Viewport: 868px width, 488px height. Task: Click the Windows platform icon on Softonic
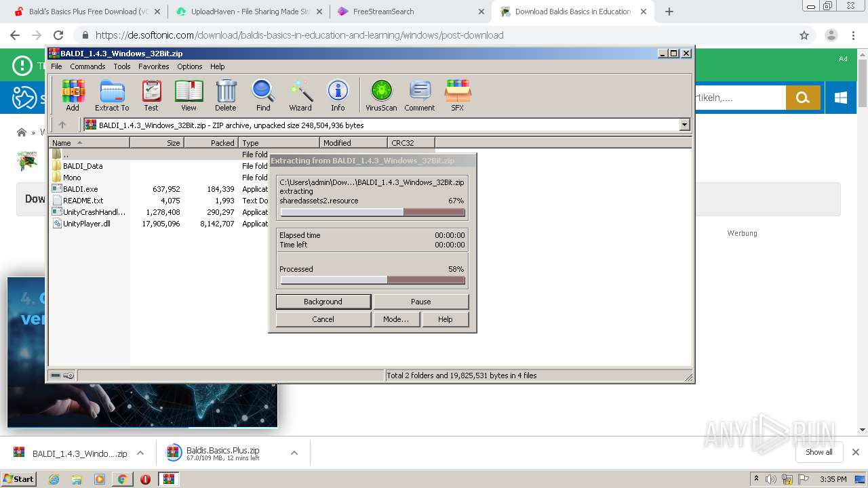pos(841,98)
